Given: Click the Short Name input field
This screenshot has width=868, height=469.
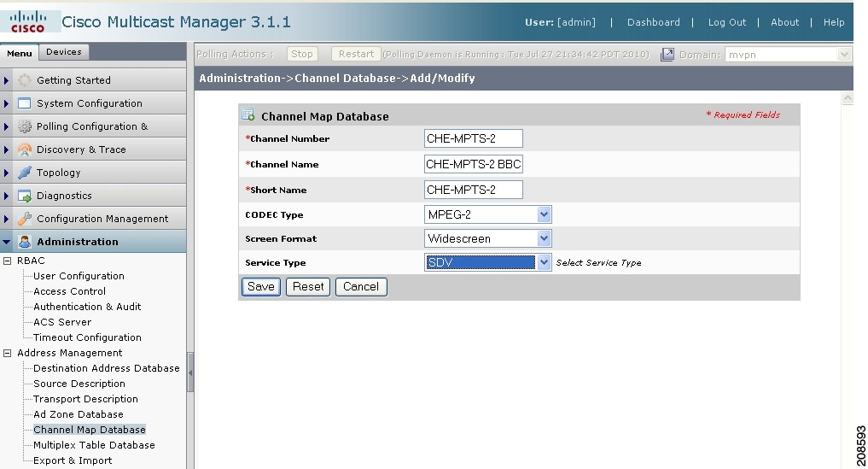Looking at the screenshot, I should pos(474,190).
